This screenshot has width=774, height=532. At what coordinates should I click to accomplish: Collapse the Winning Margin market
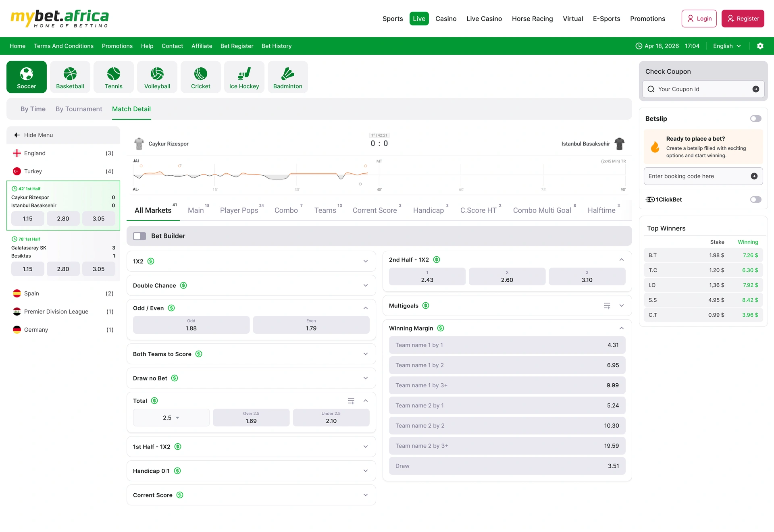point(622,328)
